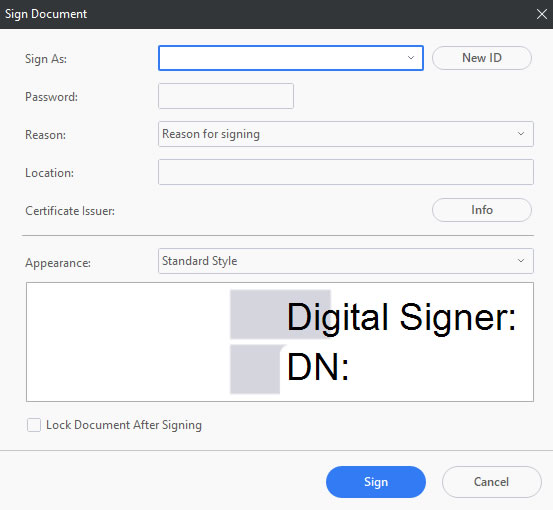Close the Sign Document window
The image size is (553, 510).
541,14
